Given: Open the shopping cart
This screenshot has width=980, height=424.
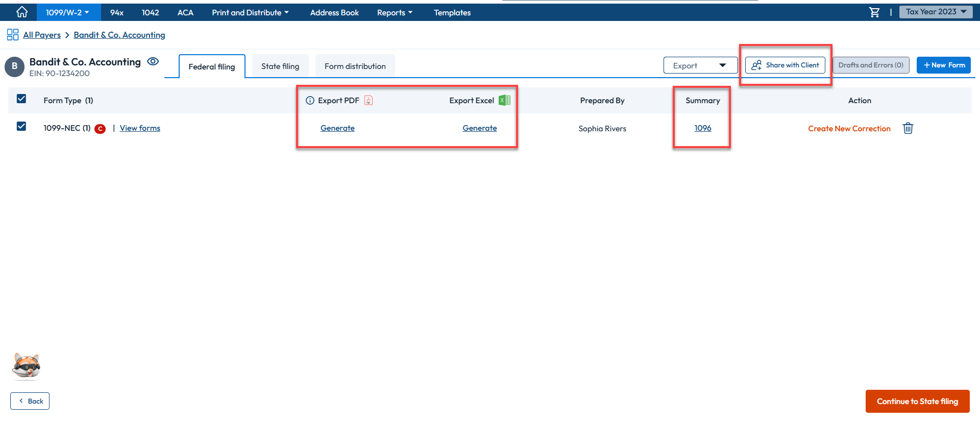Looking at the screenshot, I should tap(874, 12).
